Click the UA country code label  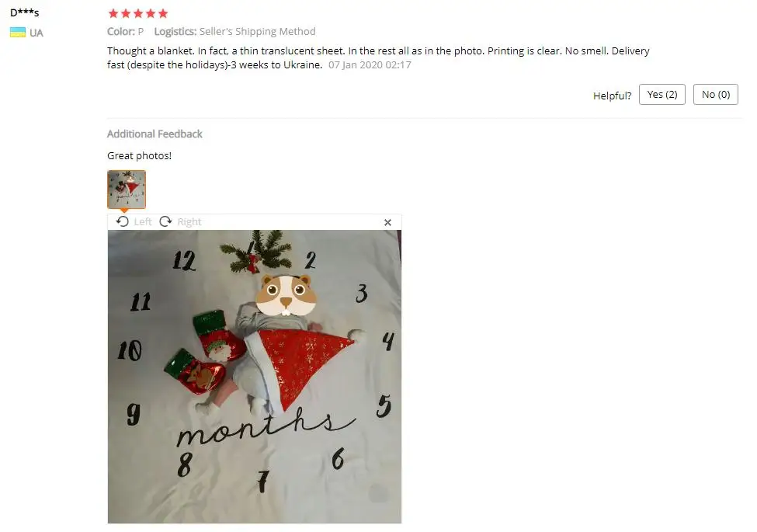[x=36, y=33]
